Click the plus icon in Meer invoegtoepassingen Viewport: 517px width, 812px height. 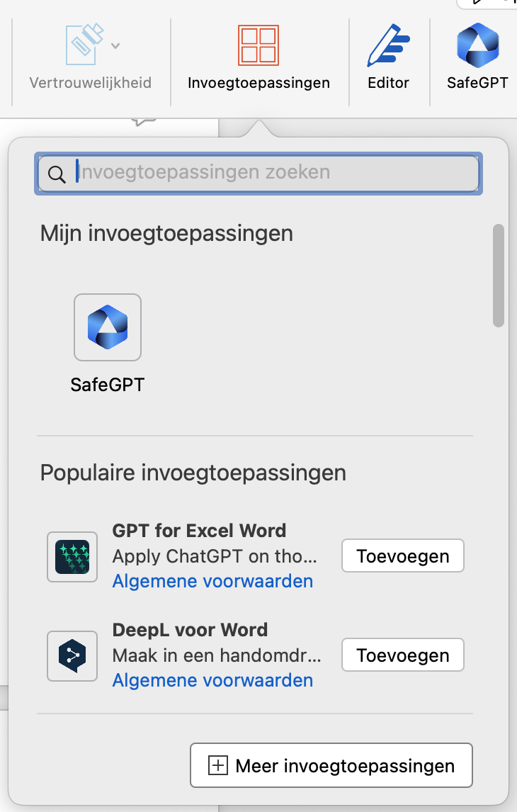coord(218,765)
